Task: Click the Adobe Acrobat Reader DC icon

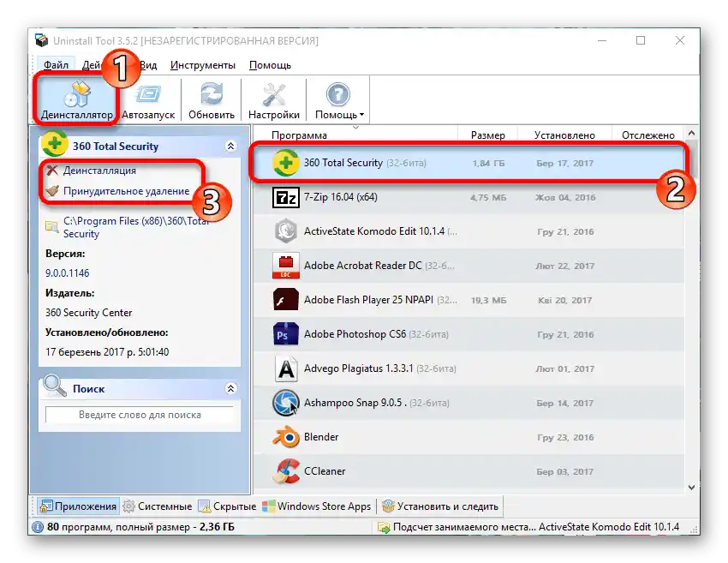Action: click(x=285, y=266)
